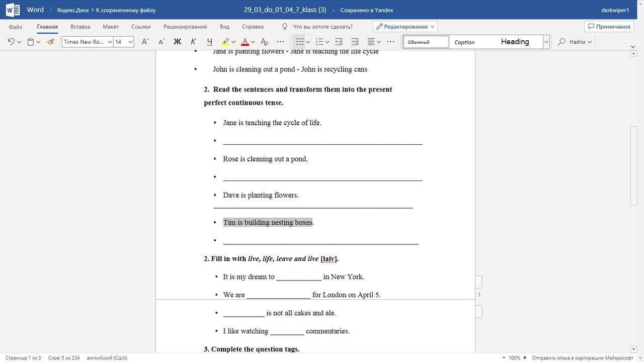Switch to the Главная tab

[47, 27]
